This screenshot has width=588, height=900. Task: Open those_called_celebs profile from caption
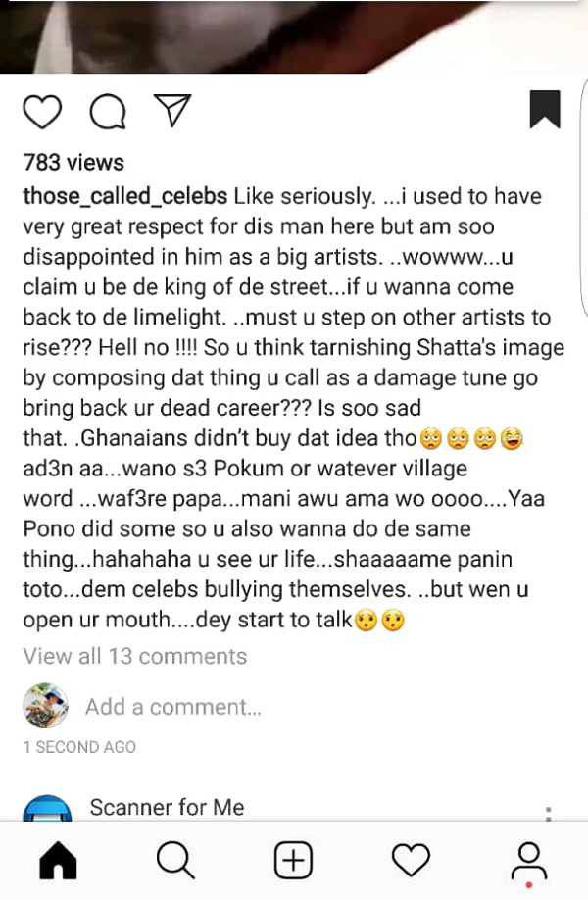[x=125, y=196]
